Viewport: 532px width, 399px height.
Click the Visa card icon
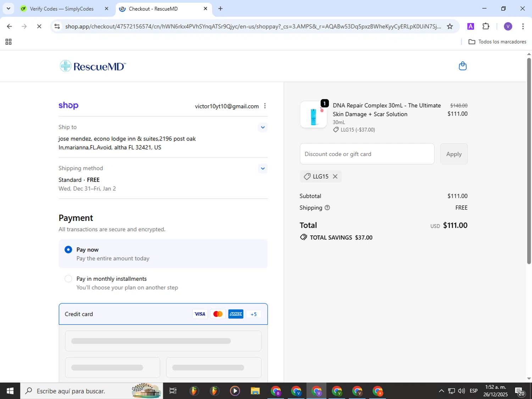(x=200, y=314)
